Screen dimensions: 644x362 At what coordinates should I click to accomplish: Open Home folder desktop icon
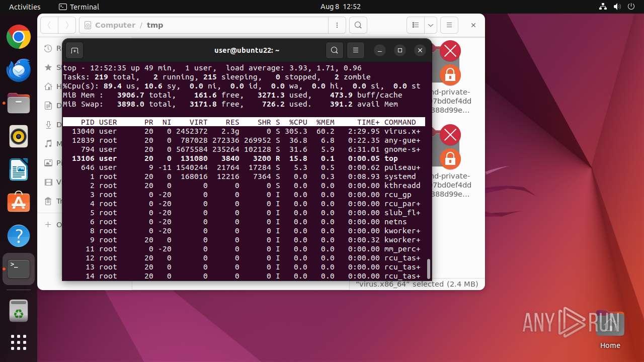pyautogui.click(x=610, y=329)
